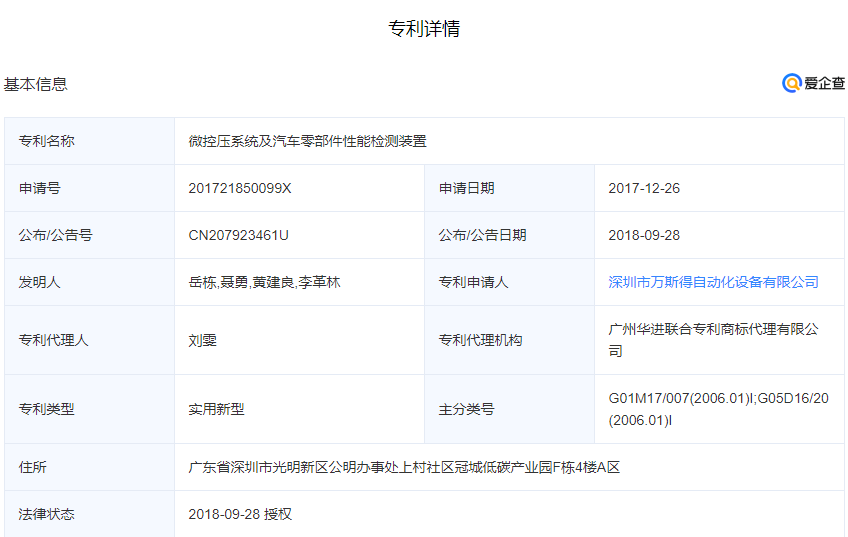The height and width of the screenshot is (537, 848).
Task: Select the legal status 2018-09-28 授权
Action: [240, 514]
